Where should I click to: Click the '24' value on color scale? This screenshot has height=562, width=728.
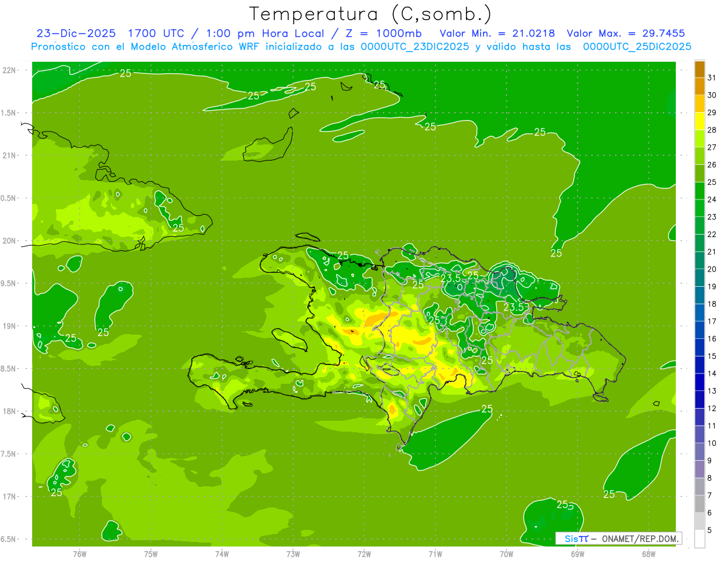coord(712,199)
